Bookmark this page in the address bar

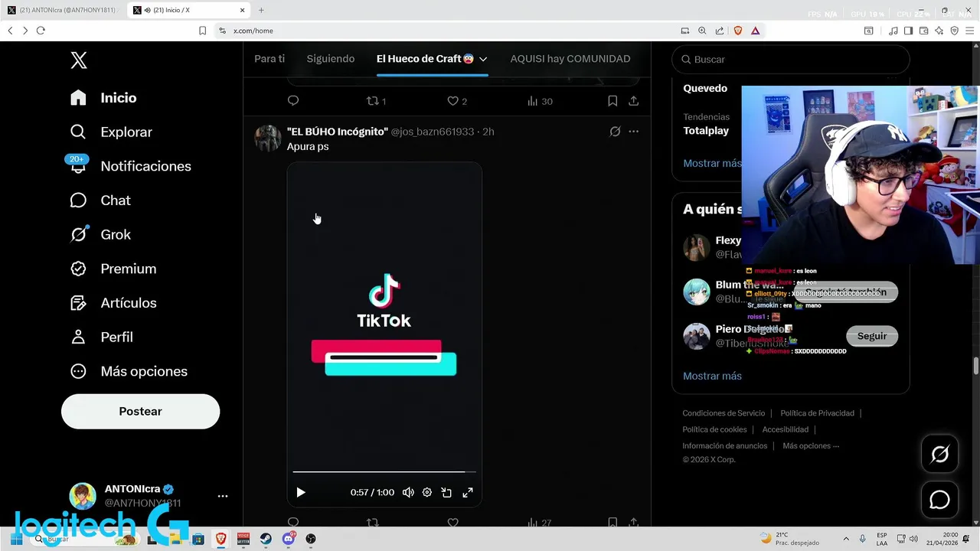pyautogui.click(x=202, y=31)
